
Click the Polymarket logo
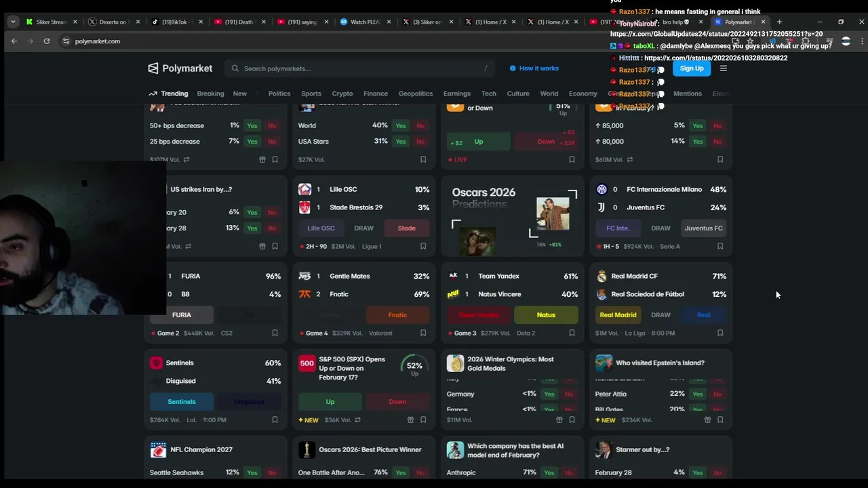180,68
